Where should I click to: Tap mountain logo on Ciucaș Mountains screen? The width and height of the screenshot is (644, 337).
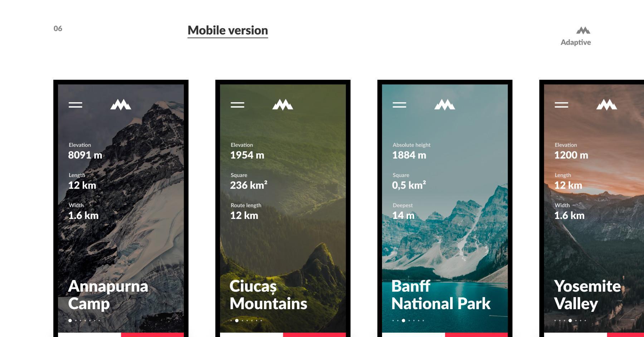[x=283, y=104]
